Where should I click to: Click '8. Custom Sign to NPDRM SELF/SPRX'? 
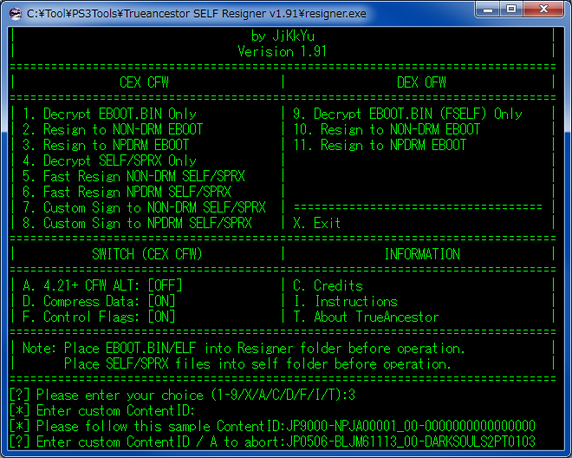pyautogui.click(x=137, y=223)
